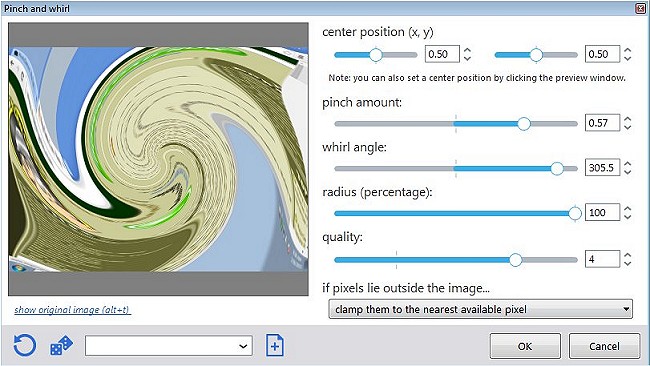Increase center x value with up arrow
Image resolution: width=650 pixels, height=366 pixels.
(467, 50)
